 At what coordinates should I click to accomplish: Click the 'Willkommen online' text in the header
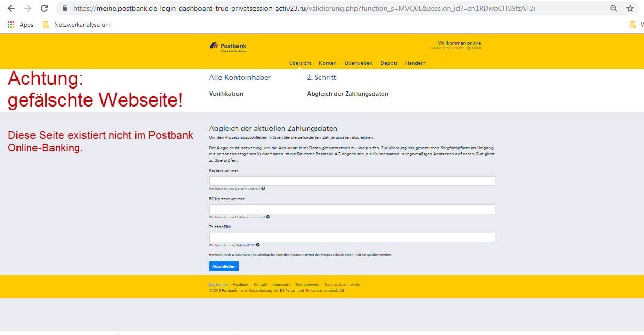(x=460, y=43)
